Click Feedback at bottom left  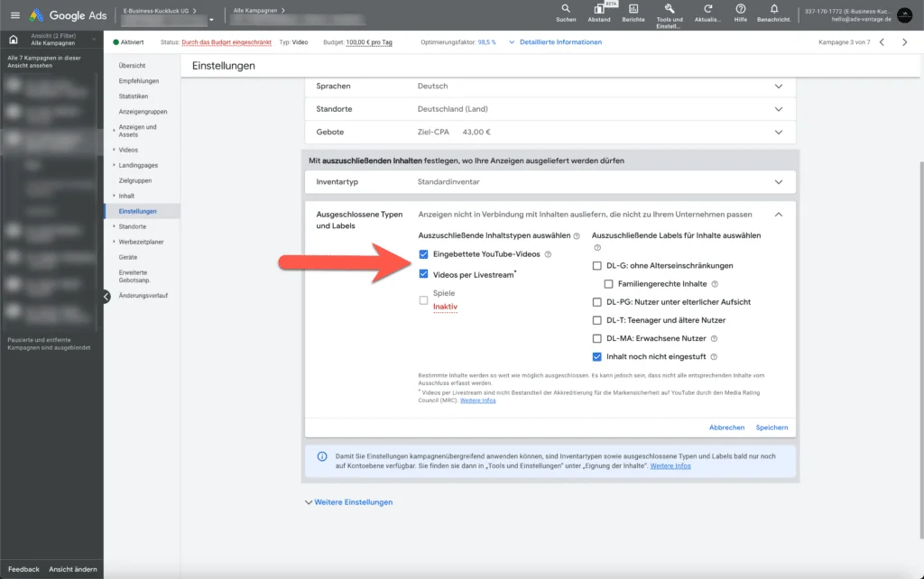tap(23, 570)
